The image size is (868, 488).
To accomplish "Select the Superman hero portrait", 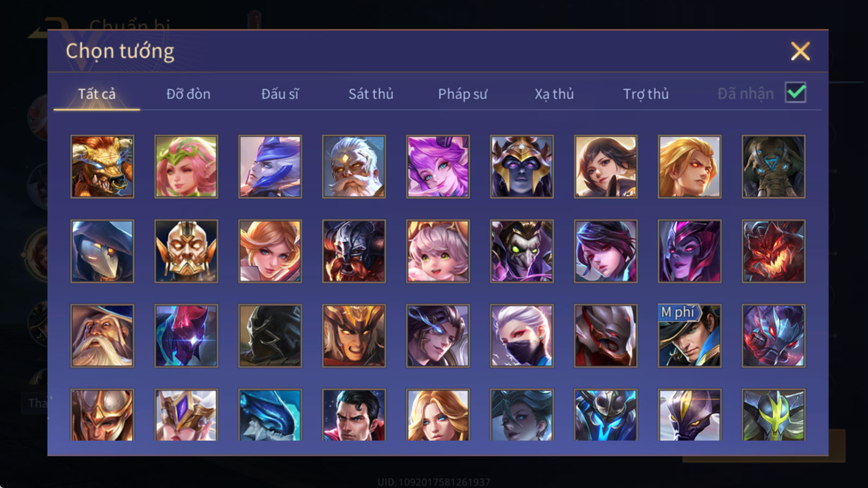I will (x=354, y=415).
